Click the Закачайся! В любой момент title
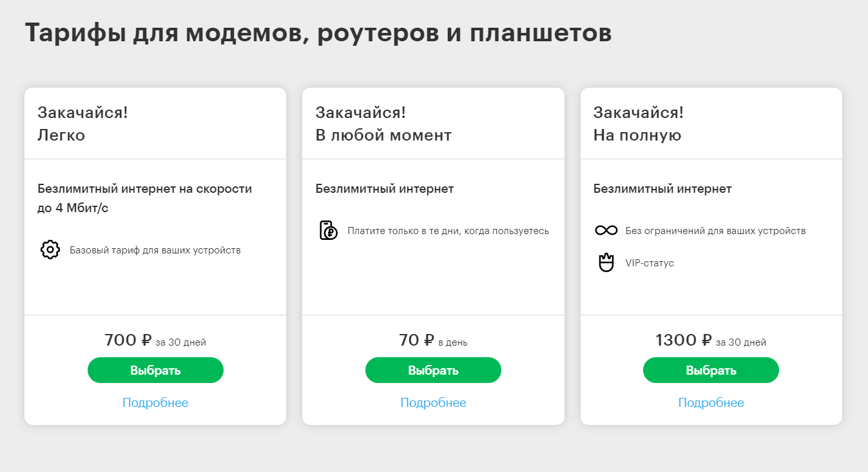The image size is (868, 472). (383, 124)
